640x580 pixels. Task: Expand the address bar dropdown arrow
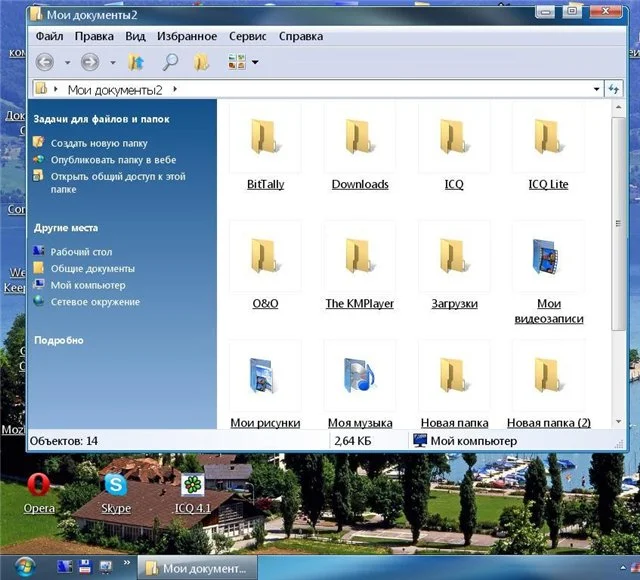coord(597,90)
